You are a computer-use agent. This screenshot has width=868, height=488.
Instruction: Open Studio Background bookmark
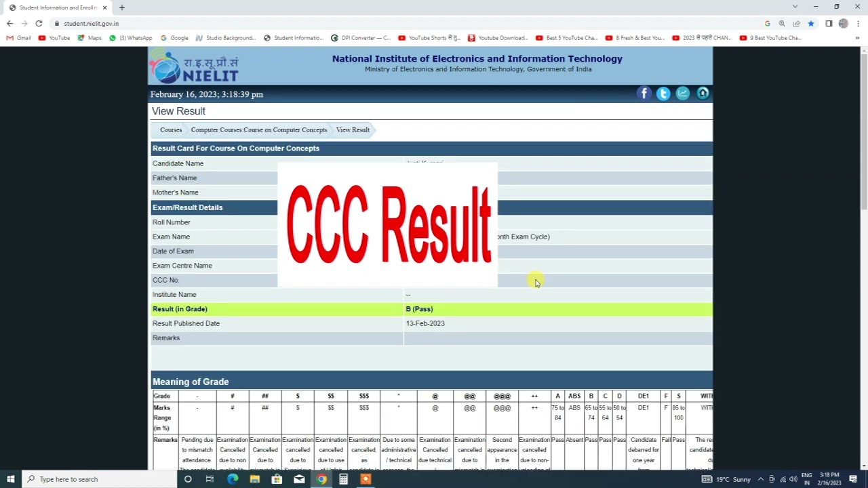pyautogui.click(x=226, y=38)
